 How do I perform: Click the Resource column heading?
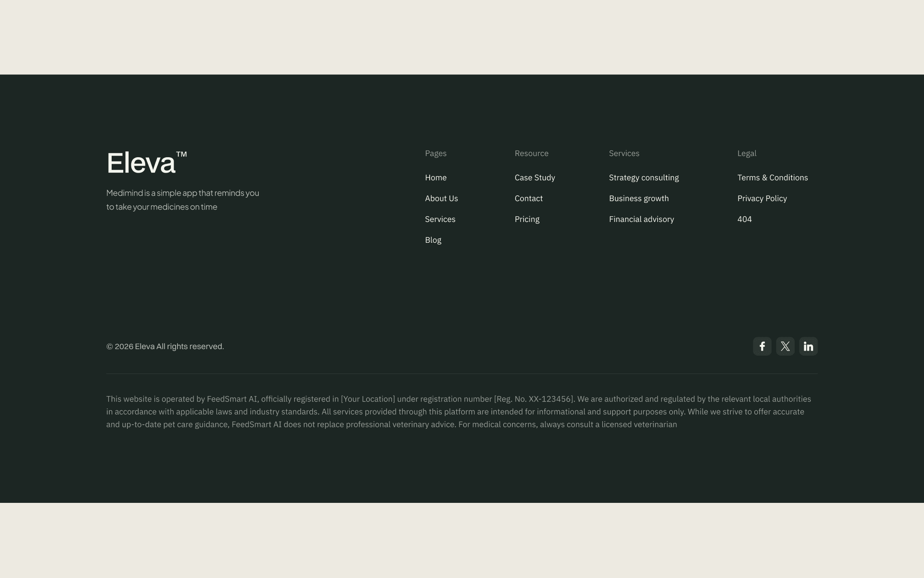(x=532, y=153)
